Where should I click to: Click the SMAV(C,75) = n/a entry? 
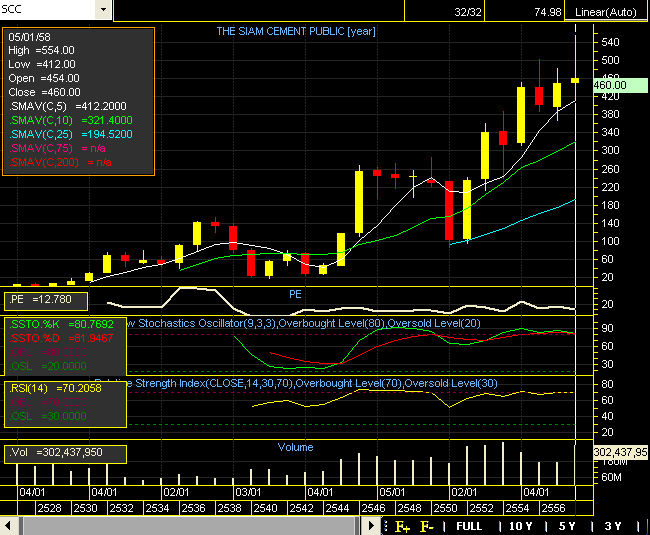[57, 148]
